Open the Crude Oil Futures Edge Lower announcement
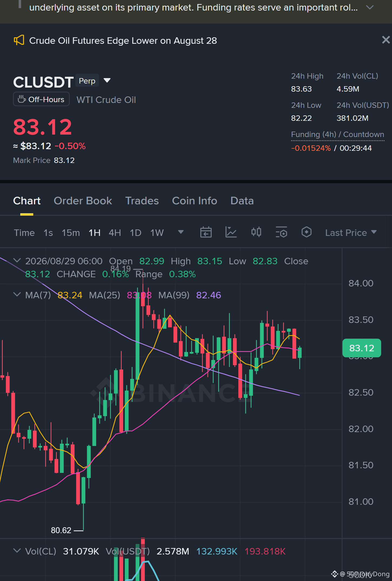Viewport: 392px width, 581px height. 123,41
